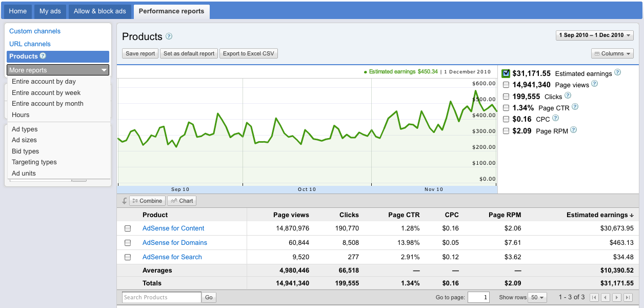The width and height of the screenshot is (644, 308).
Task: Uncheck Estimated earnings chart metric
Action: [507, 73]
